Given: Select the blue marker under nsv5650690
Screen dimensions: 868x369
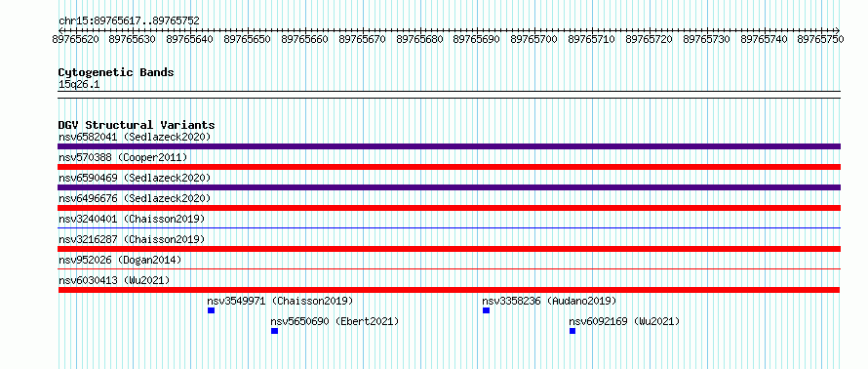Looking at the screenshot, I should (275, 331).
